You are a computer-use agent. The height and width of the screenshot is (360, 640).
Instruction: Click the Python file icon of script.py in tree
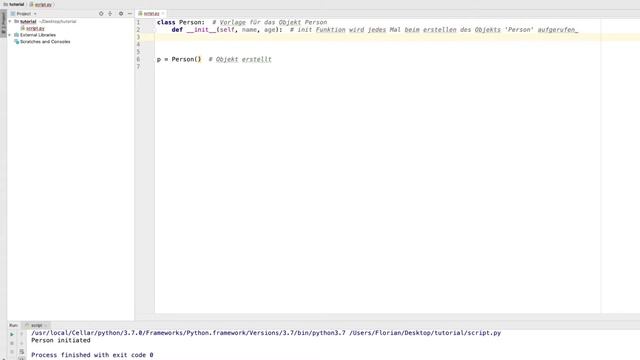(x=23, y=28)
